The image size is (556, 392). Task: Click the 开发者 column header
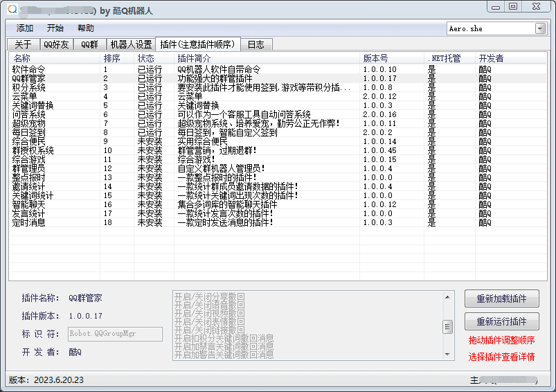click(511, 59)
